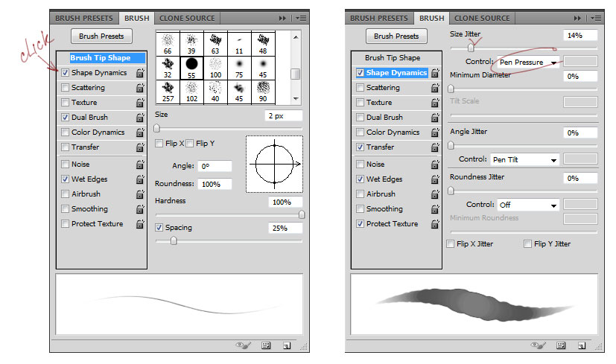This screenshot has height=364, width=616.
Task: Open Preset Manager icon in right panel footer
Action: pos(560,345)
